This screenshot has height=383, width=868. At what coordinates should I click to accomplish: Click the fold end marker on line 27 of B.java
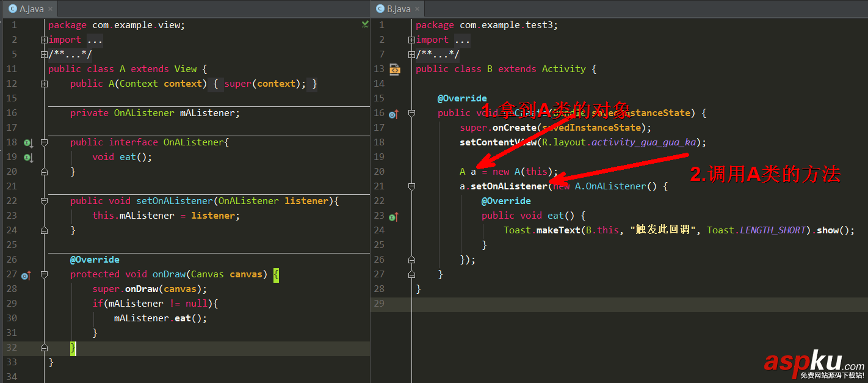coord(411,274)
